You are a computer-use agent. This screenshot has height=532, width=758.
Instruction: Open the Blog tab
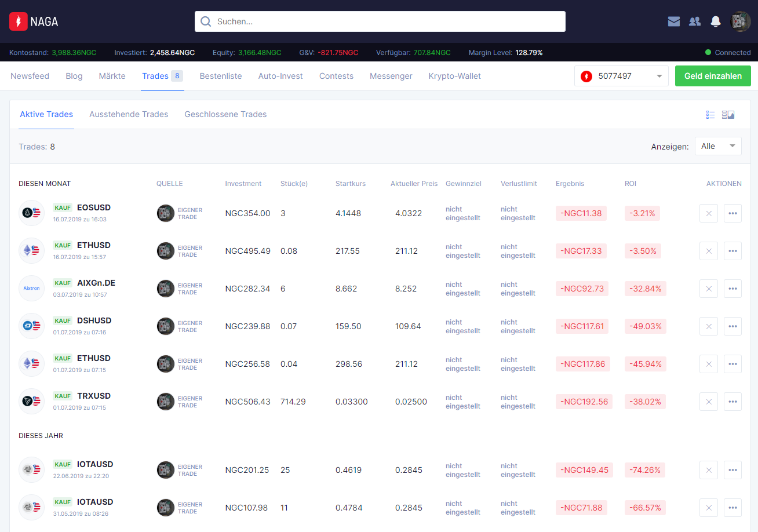pyautogui.click(x=74, y=76)
